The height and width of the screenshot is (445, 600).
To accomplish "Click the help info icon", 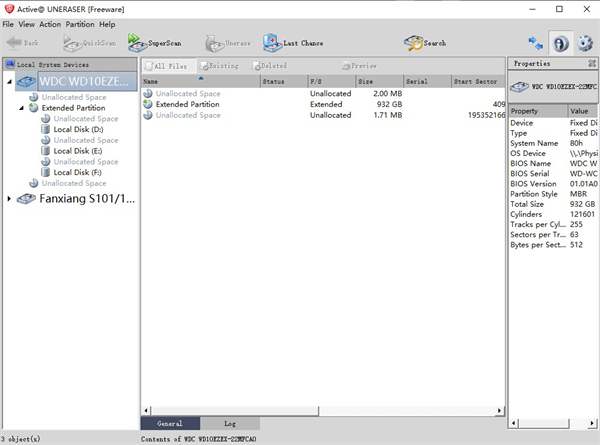I will (561, 43).
